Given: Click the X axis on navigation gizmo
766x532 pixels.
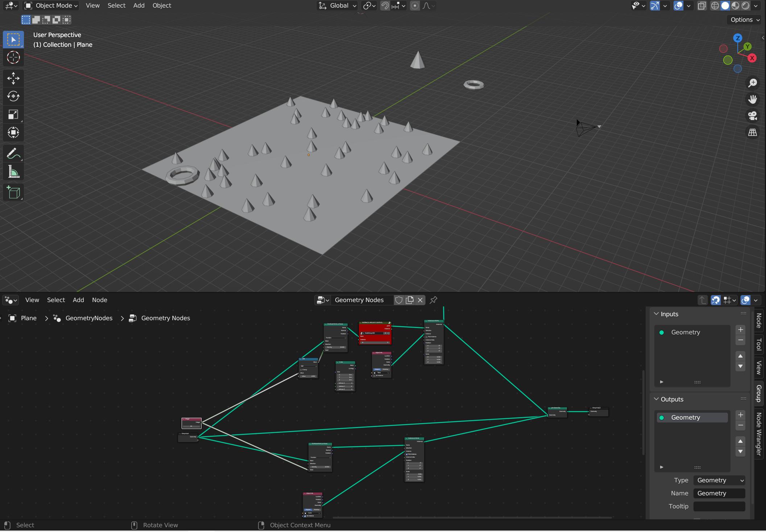Looking at the screenshot, I should click(x=752, y=58).
